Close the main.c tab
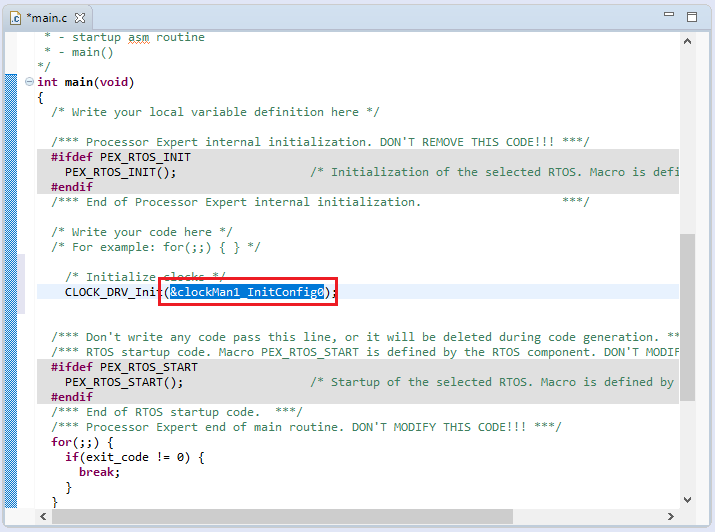 [80, 18]
